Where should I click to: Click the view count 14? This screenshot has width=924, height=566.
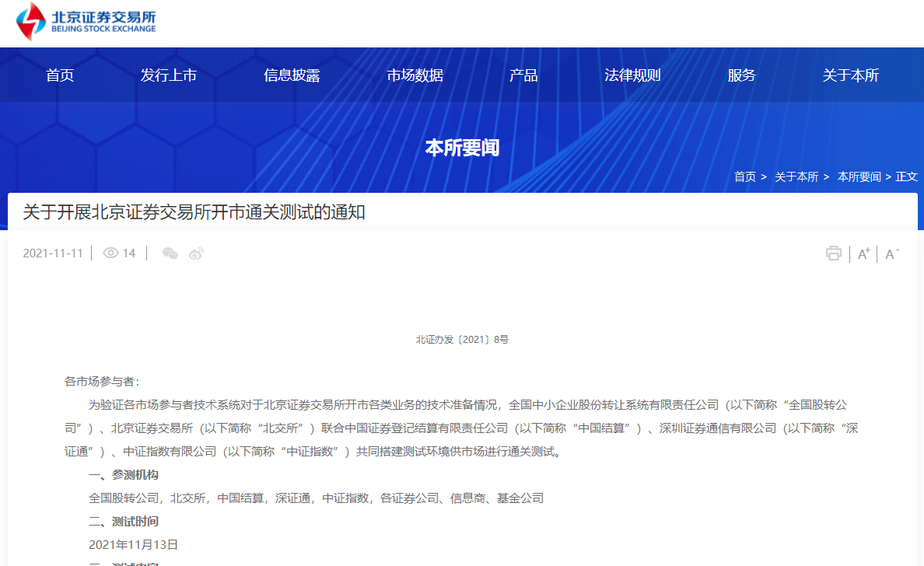pyautogui.click(x=129, y=253)
